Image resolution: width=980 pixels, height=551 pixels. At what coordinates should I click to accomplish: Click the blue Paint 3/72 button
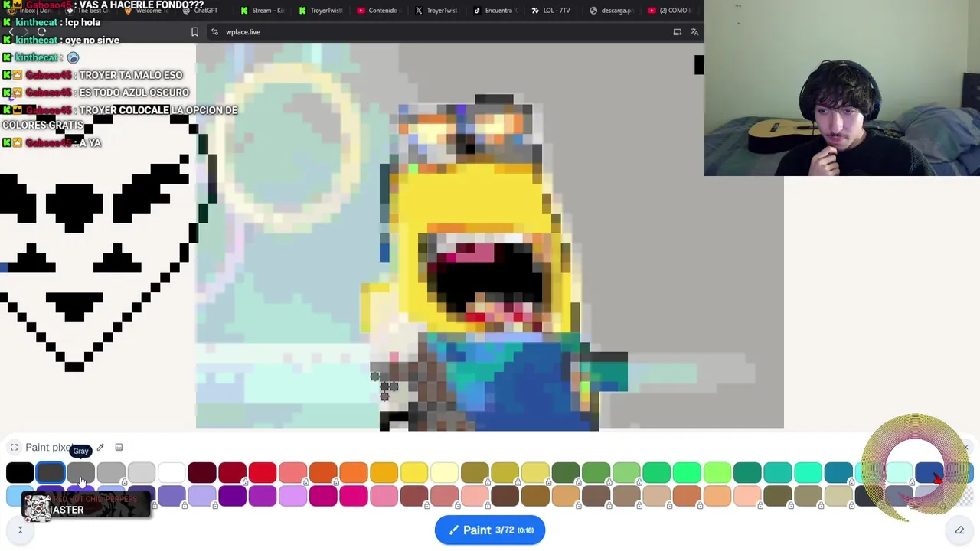(x=490, y=530)
